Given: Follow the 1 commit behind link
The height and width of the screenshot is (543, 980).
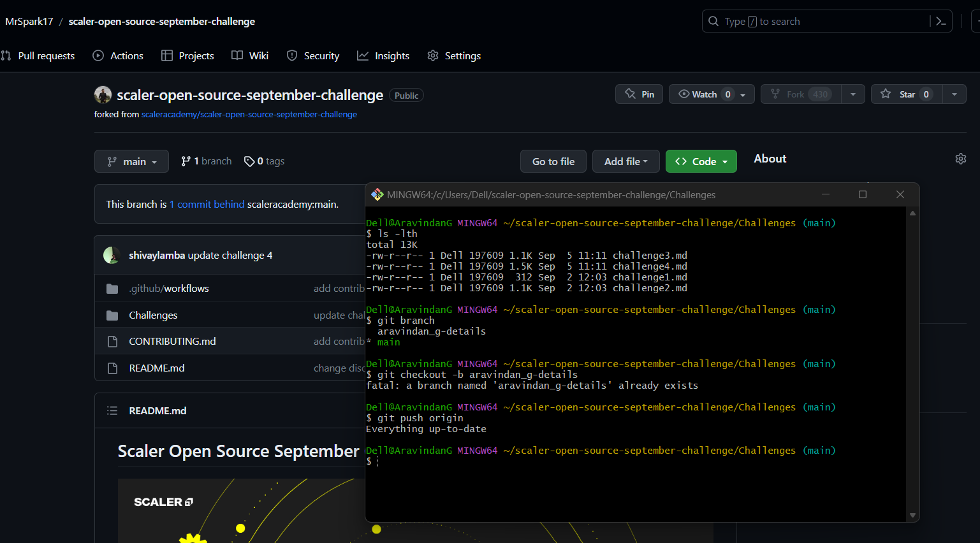Looking at the screenshot, I should pyautogui.click(x=207, y=204).
